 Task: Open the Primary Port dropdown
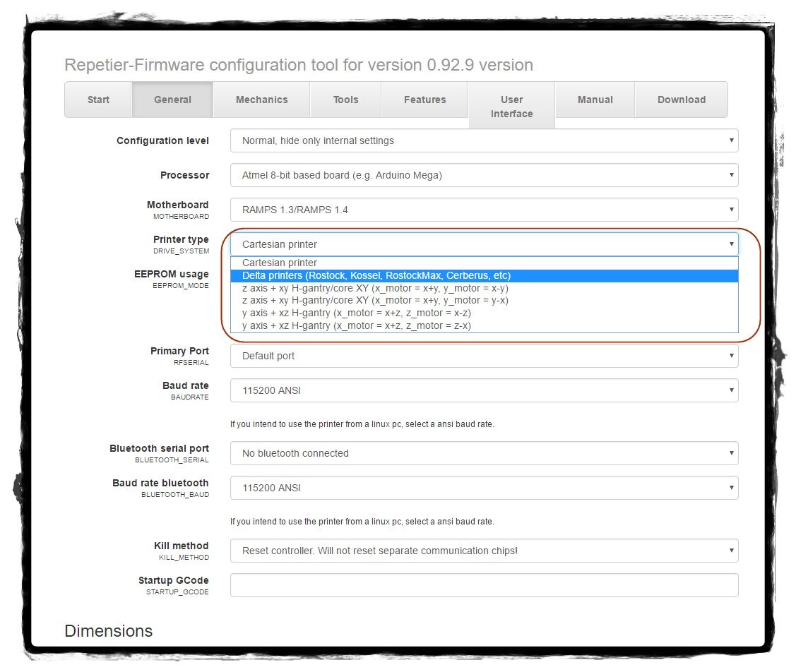[x=485, y=356]
